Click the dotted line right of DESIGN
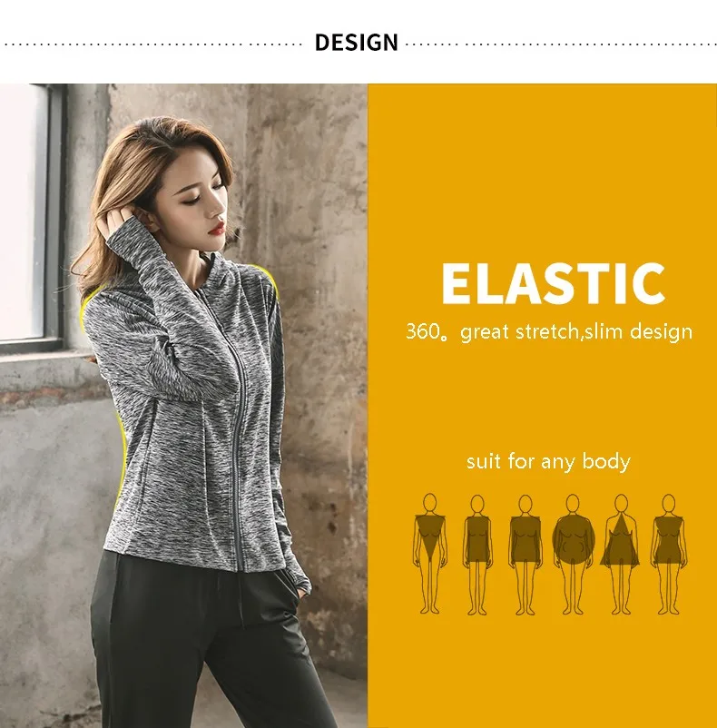 click(x=561, y=45)
